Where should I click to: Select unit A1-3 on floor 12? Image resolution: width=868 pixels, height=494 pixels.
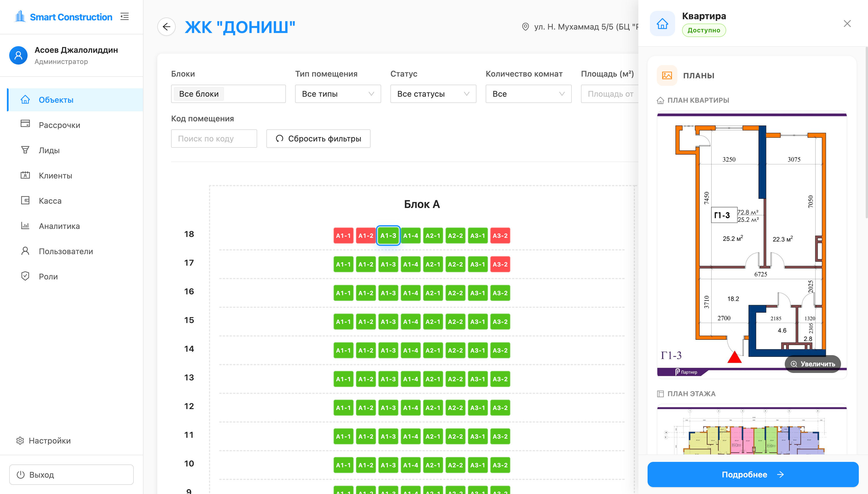388,407
